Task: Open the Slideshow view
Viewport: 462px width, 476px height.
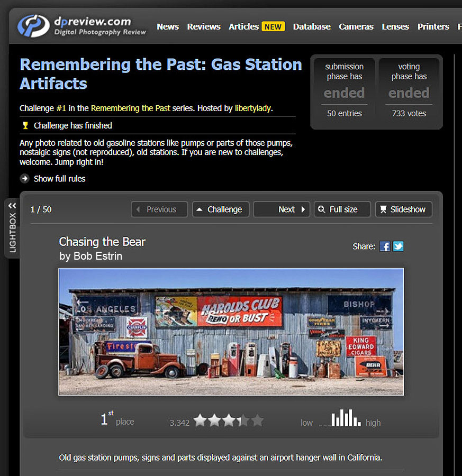Action: coord(403,209)
